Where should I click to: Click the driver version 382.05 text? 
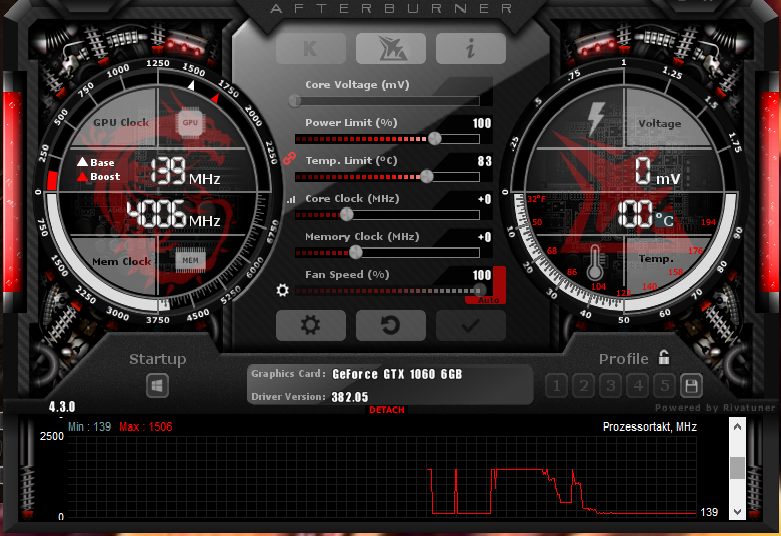click(x=350, y=397)
